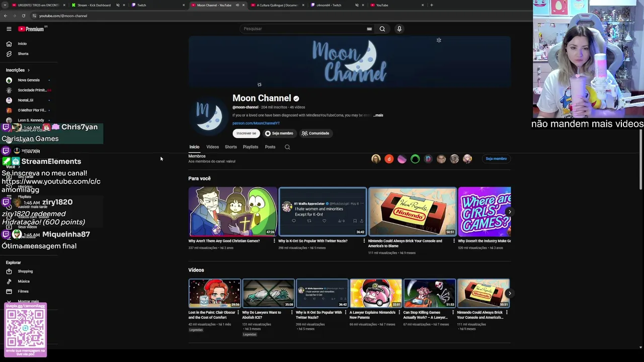Open options for 'Why is K-On! So Popular' in Para você
The height and width of the screenshot is (362, 644).
coord(364,241)
